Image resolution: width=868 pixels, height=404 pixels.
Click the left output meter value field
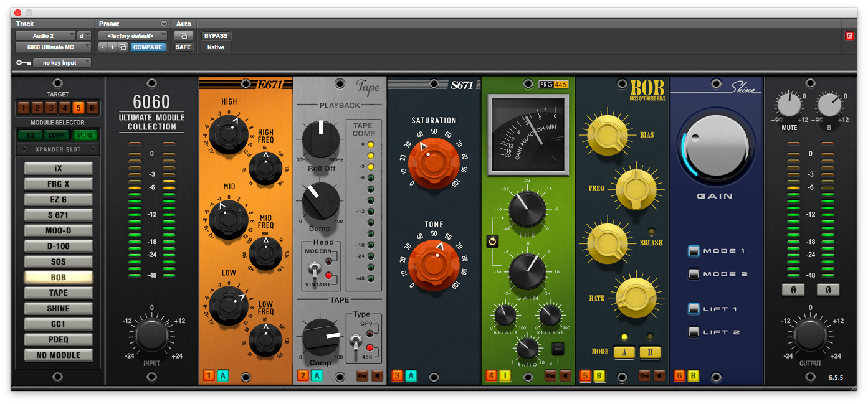(x=793, y=290)
